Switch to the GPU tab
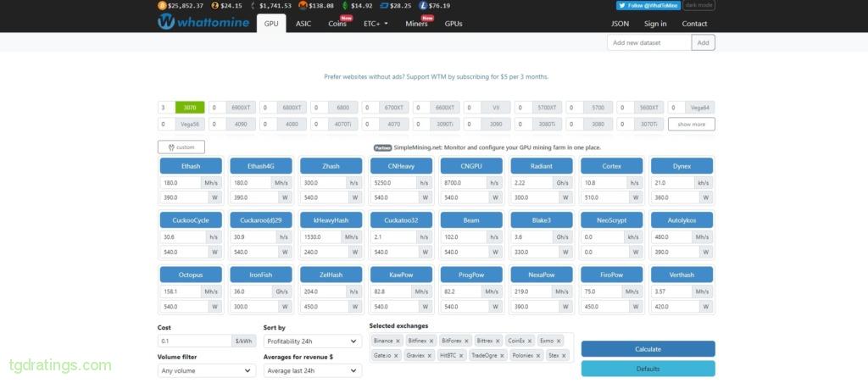 pos(271,24)
